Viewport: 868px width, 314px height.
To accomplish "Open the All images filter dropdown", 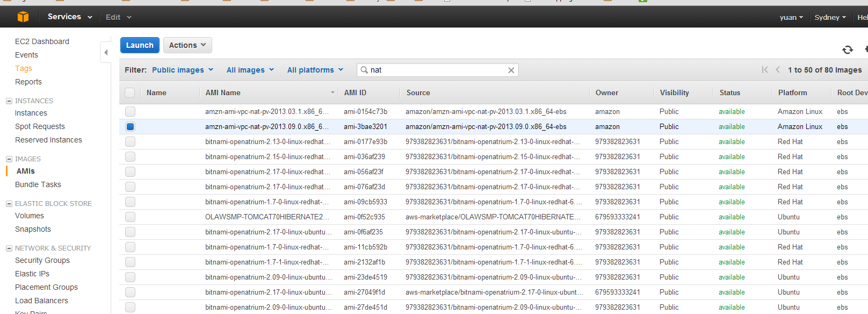I will pyautogui.click(x=250, y=70).
